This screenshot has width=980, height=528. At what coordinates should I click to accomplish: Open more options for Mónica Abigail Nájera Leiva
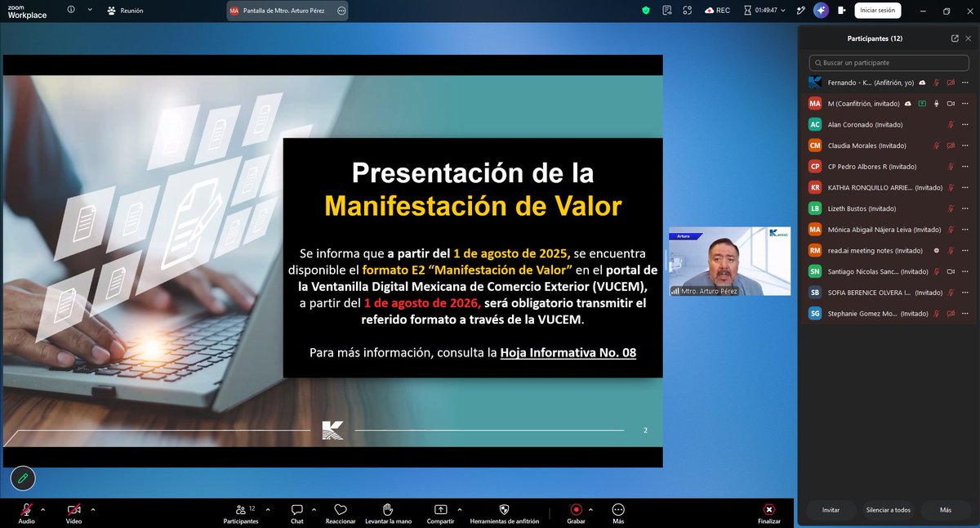(964, 229)
